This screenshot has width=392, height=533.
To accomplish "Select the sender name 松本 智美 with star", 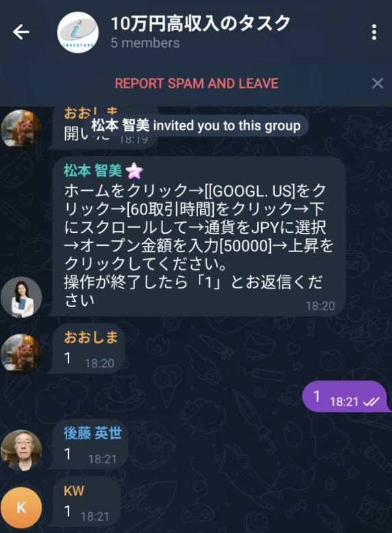I will tap(103, 171).
